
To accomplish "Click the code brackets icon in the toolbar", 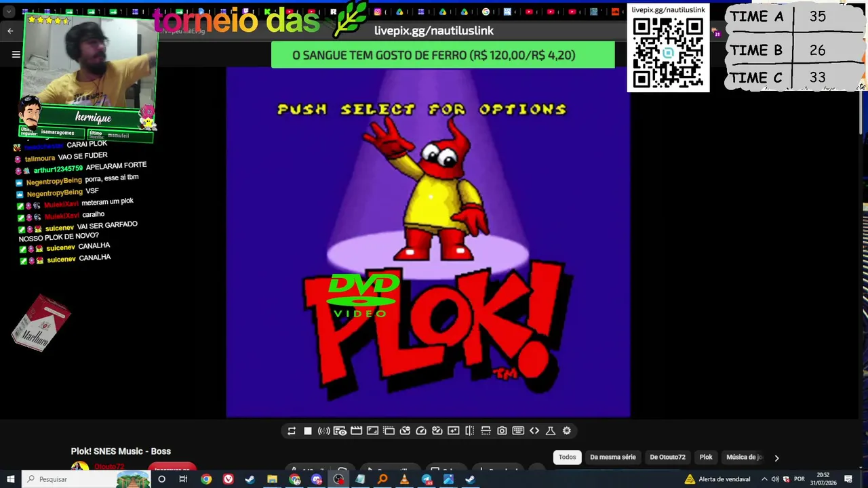I will [x=534, y=431].
